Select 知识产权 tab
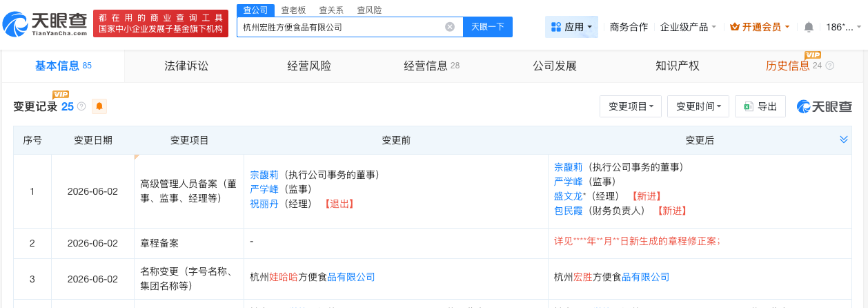Image resolution: width=868 pixels, height=308 pixels. (x=678, y=66)
